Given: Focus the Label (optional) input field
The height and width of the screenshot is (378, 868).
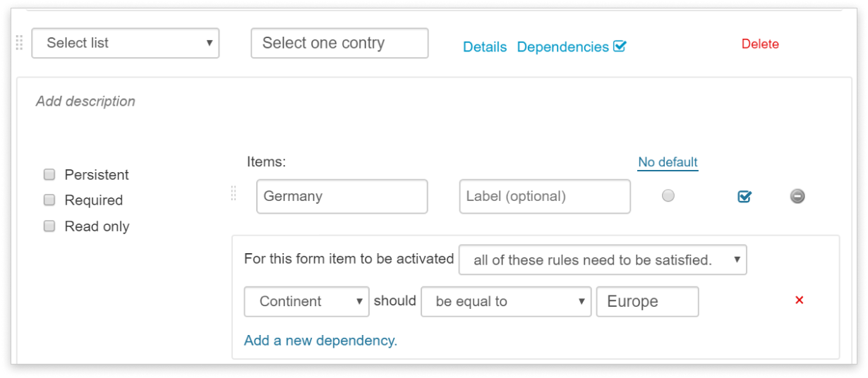Looking at the screenshot, I should [545, 196].
